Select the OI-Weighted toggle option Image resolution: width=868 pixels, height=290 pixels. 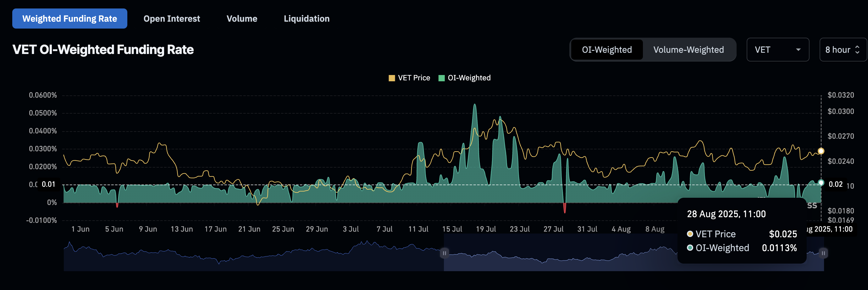point(607,50)
